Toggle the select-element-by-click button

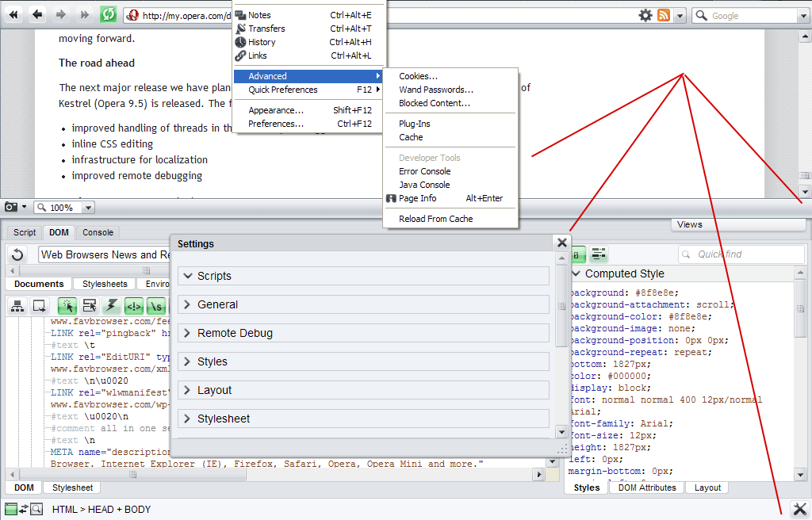(x=67, y=305)
